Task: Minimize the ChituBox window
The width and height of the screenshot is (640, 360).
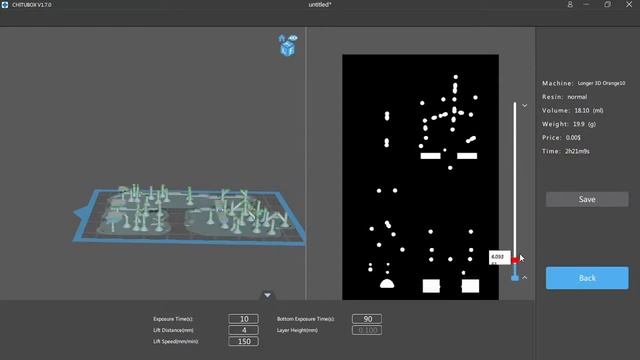Action: 587,4
